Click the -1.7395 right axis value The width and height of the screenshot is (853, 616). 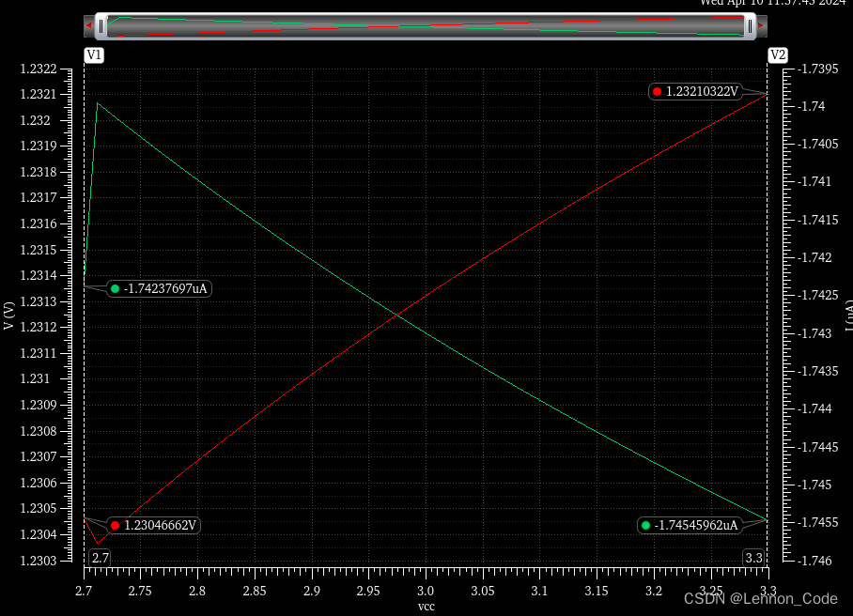817,69
